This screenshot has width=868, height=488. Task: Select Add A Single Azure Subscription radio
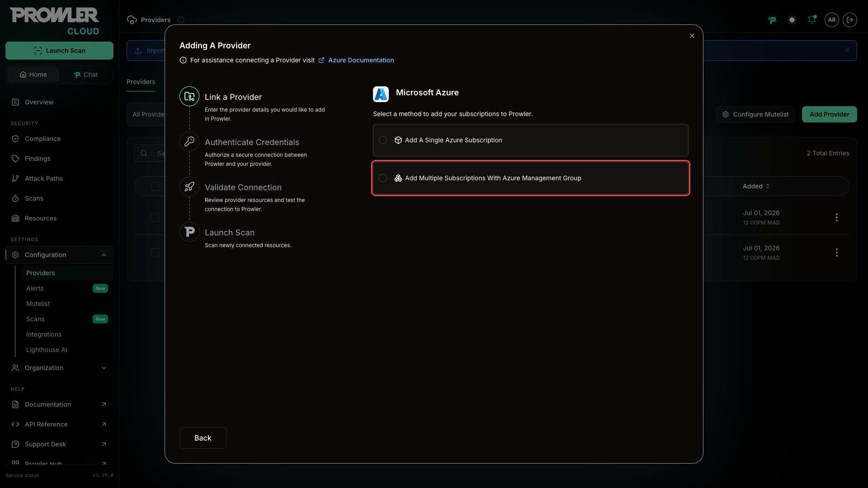pos(383,140)
